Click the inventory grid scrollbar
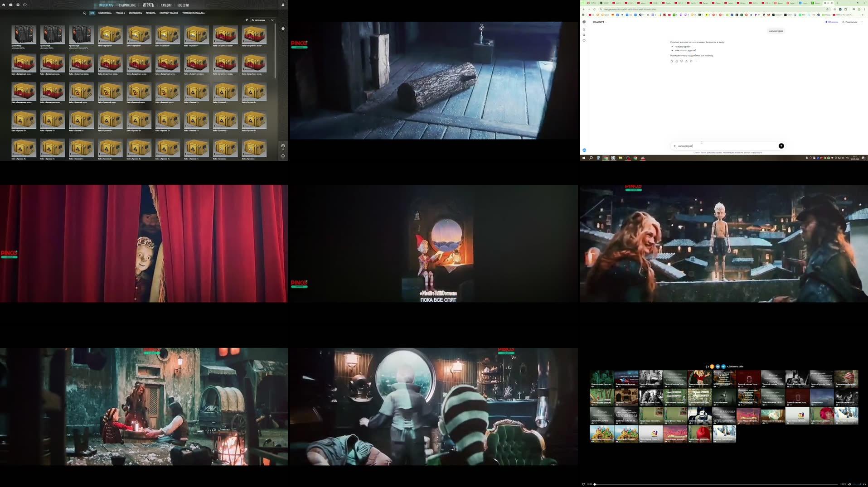The height and width of the screenshot is (487, 868). click(276, 50)
